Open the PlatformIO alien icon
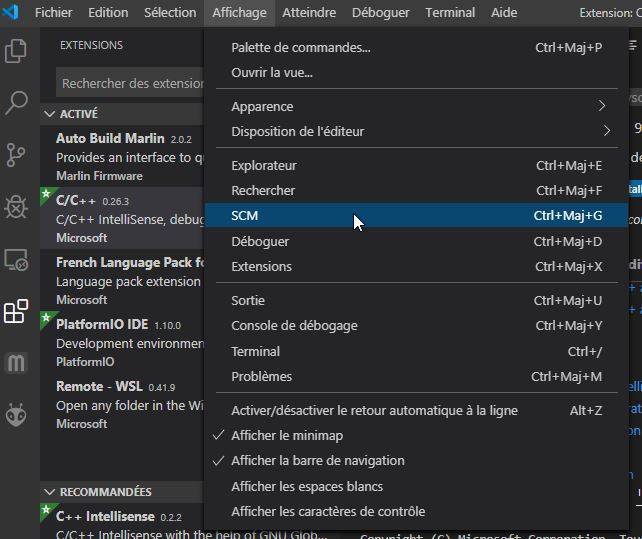 pyautogui.click(x=16, y=415)
